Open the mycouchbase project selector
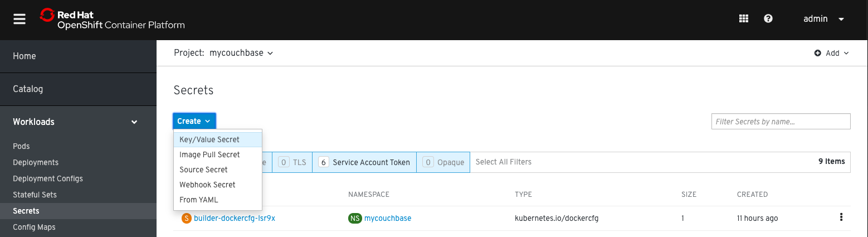The image size is (868, 237). 241,53
